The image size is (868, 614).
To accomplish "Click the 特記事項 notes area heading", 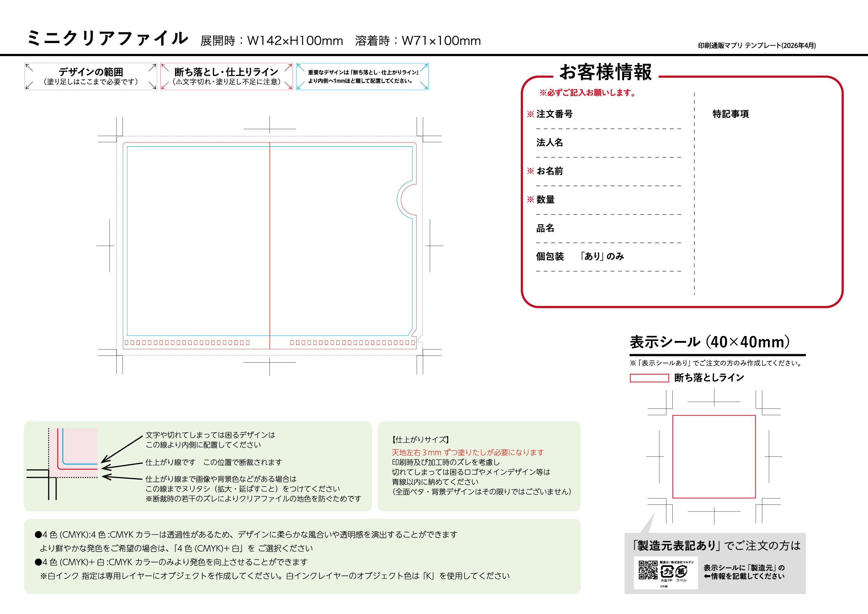I will click(730, 114).
